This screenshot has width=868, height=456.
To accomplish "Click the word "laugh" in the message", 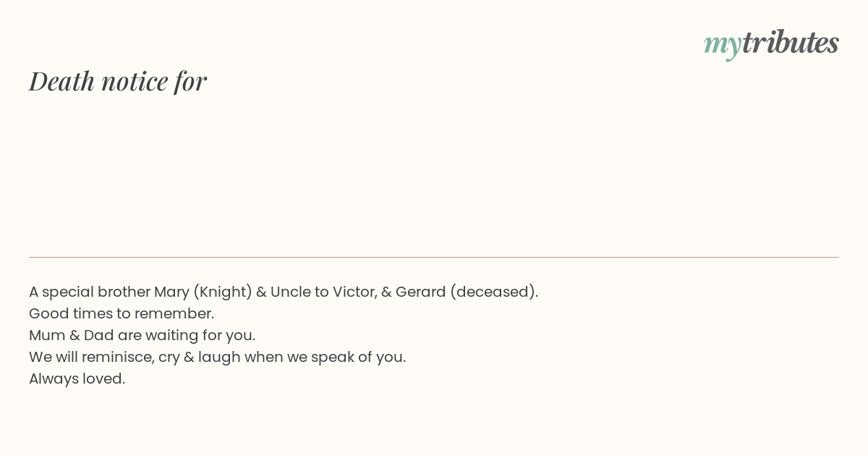I will coord(219,358).
